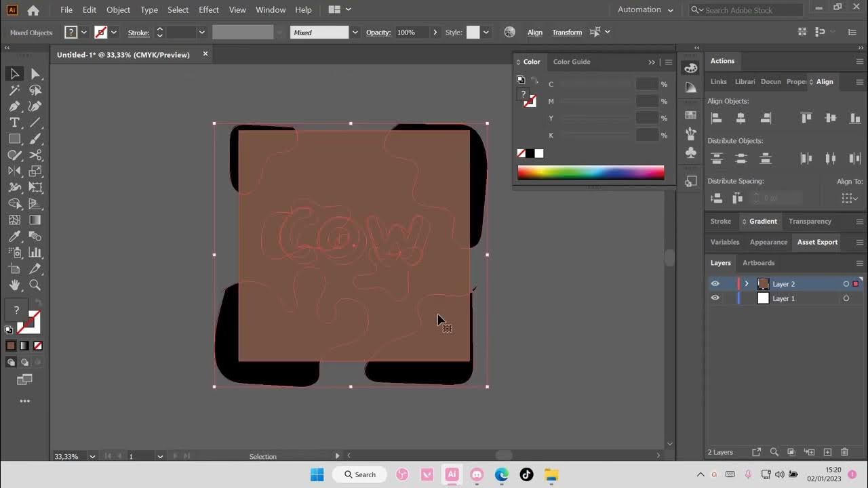Select the Eyedropper tool
Image resolution: width=868 pixels, height=488 pixels.
click(x=14, y=237)
